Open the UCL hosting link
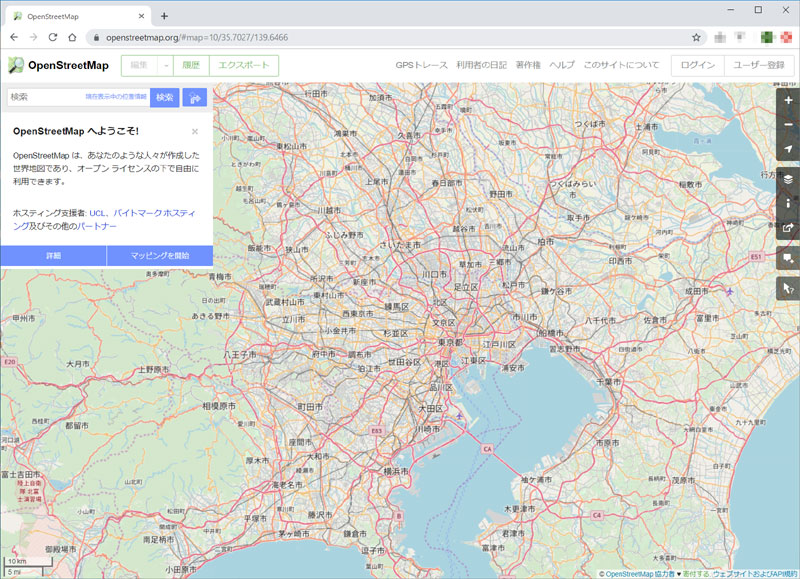Screen dimensions: 800x579 [97, 213]
